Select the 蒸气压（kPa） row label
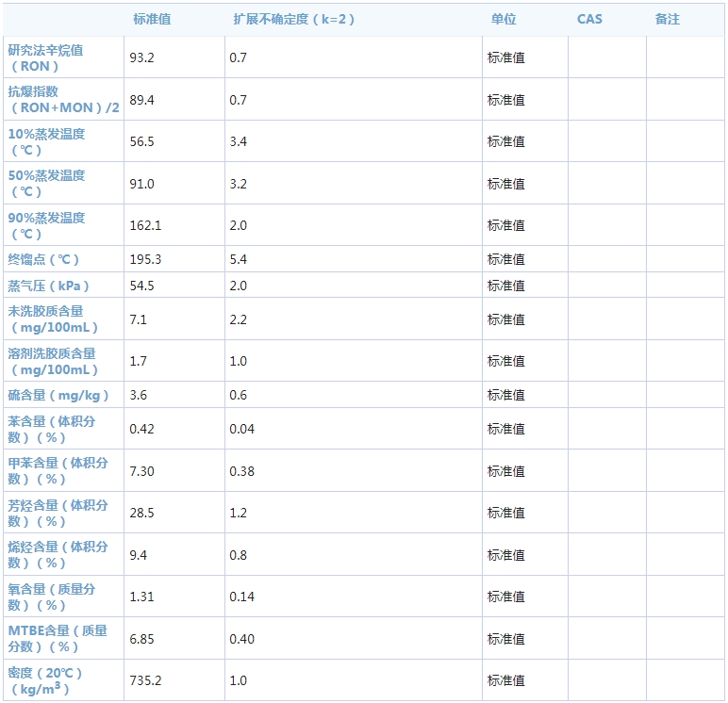This screenshot has height=703, width=728. click(x=48, y=286)
